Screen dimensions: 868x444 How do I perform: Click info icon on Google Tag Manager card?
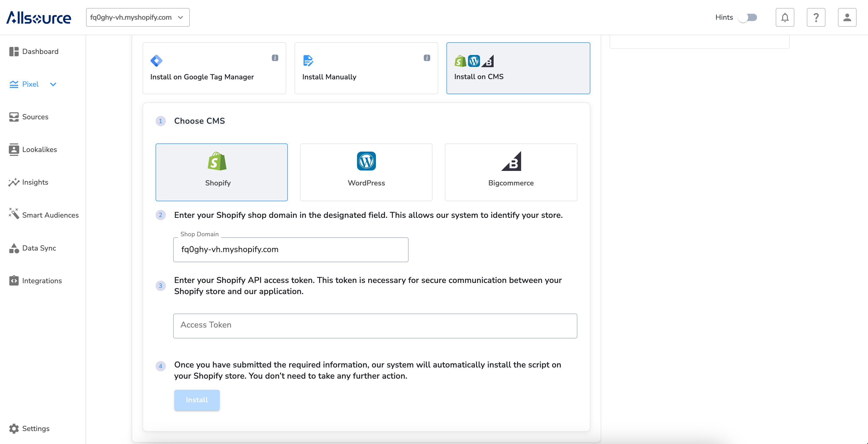275,58
